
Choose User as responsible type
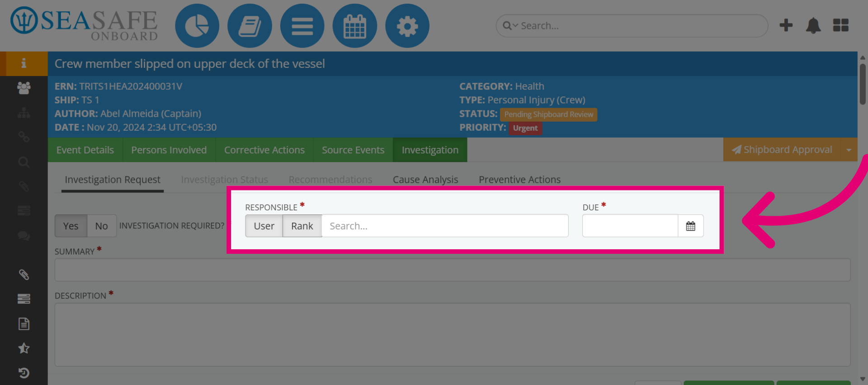coord(264,226)
